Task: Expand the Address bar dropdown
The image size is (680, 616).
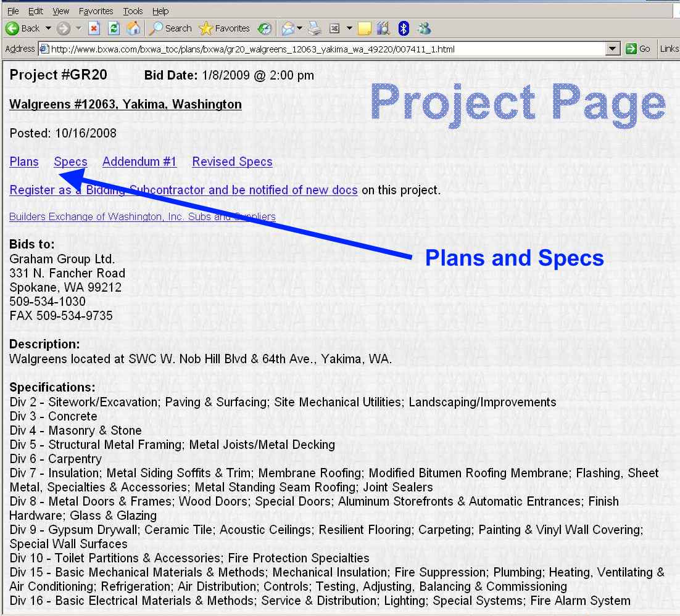Action: [612, 49]
